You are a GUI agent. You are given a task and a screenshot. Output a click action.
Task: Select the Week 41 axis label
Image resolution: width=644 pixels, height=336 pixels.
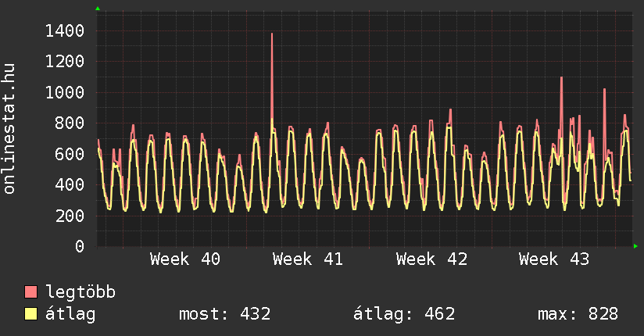(308, 259)
